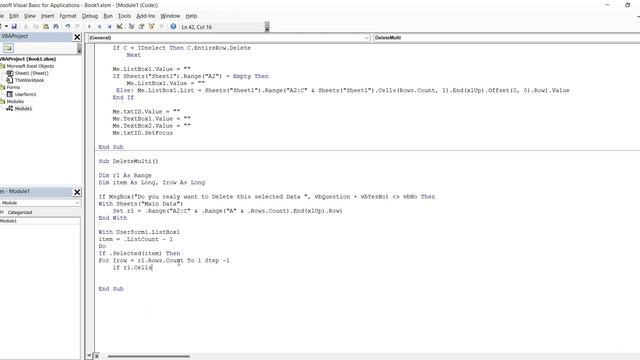Screen dimensions: 640x360
Task: Open the DeleteMulti procedure dropdown
Action: click(x=506, y=38)
